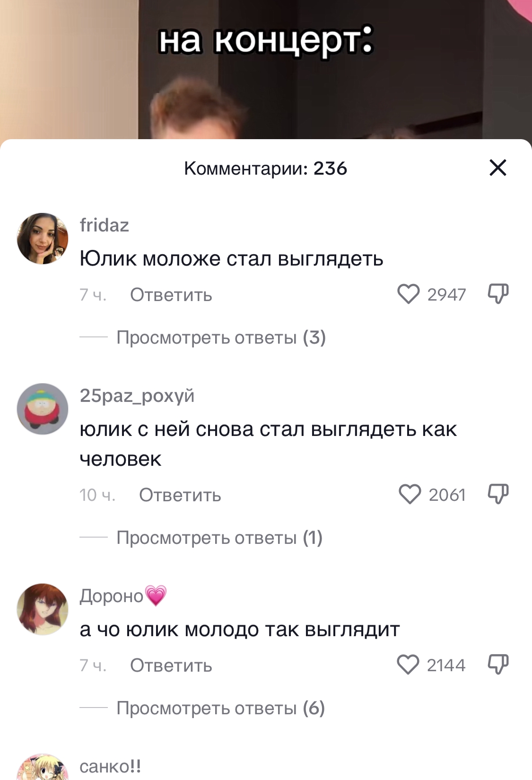Like the 25paz_poxуй comment heart
Screen dimensions: 532x780
pos(410,494)
